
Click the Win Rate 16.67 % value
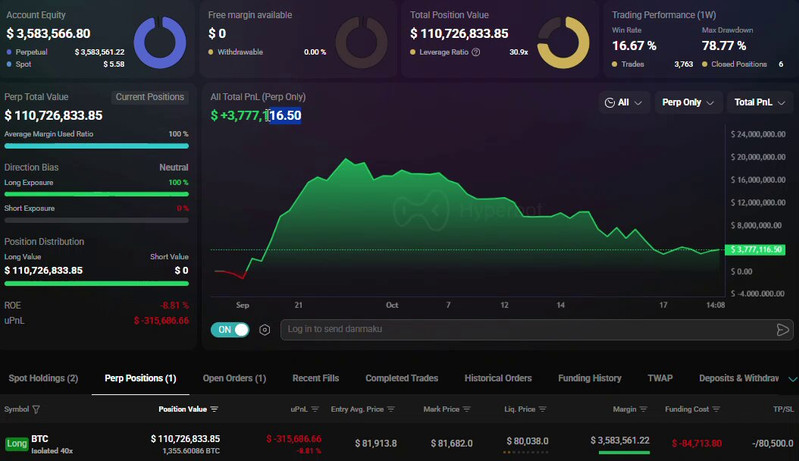(x=634, y=46)
